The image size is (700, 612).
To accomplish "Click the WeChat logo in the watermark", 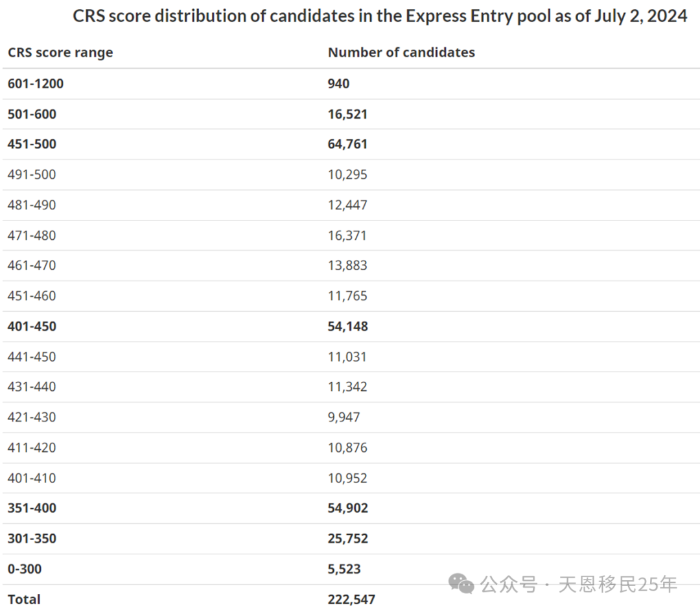I will [x=462, y=584].
